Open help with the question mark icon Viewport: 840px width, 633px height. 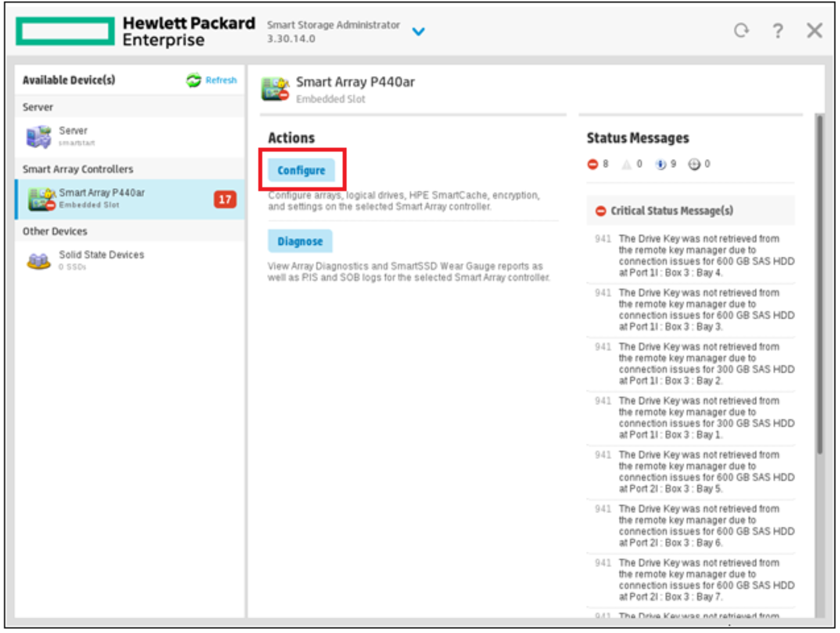(x=778, y=31)
